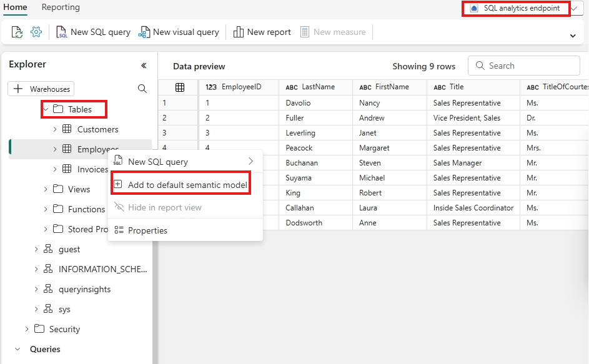The image size is (589, 364).
Task: Choose New SQL query in context menu
Action: click(x=185, y=162)
